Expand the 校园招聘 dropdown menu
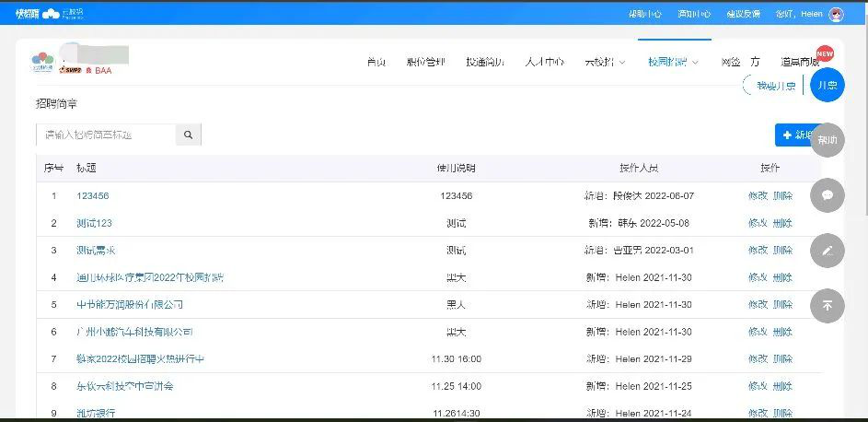The height and width of the screenshot is (422, 868). [x=673, y=63]
